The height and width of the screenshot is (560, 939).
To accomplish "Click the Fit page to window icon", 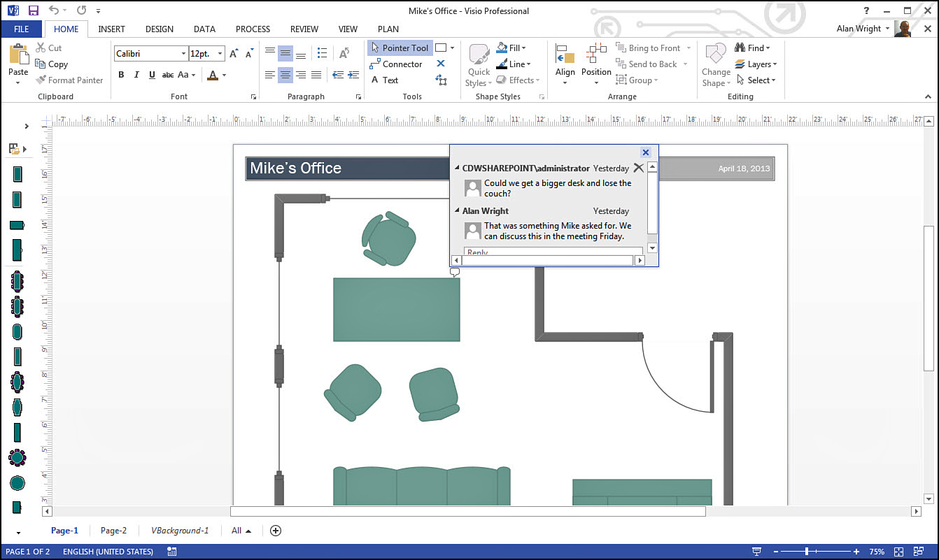I will pos(899,552).
